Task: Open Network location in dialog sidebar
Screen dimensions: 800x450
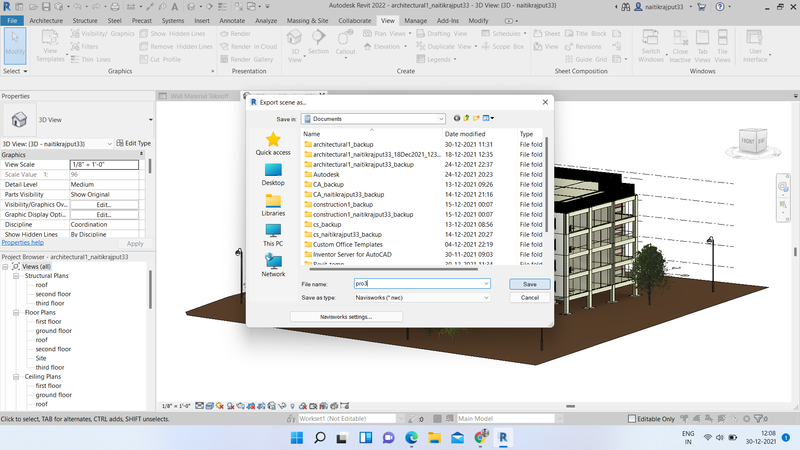Action: tap(273, 266)
